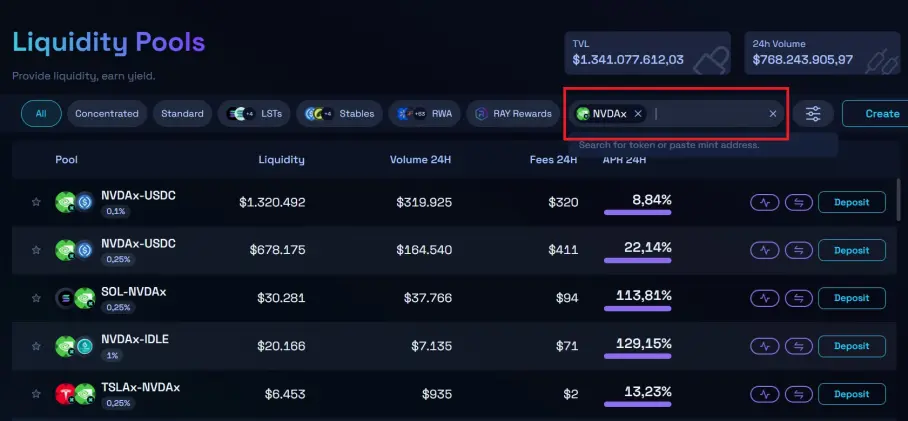Viewport: 908px width, 421px height.
Task: Open chart icon for NVDAx-USDC 0,1% pool
Action: pos(765,203)
